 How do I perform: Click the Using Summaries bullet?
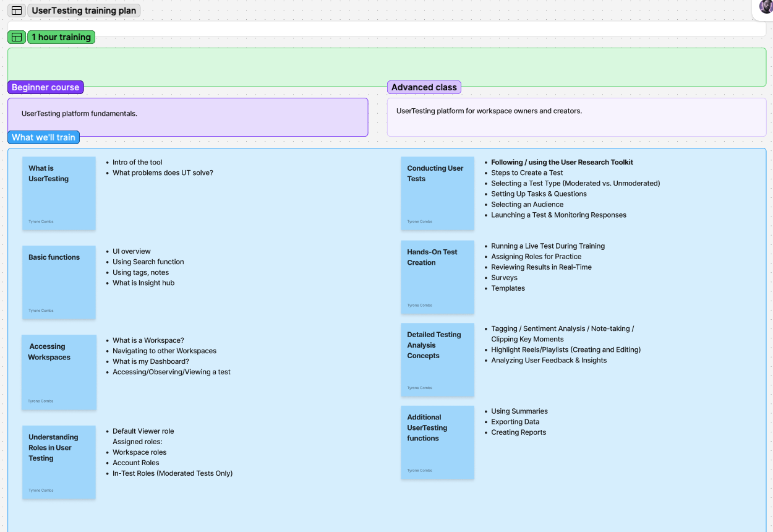click(x=519, y=411)
